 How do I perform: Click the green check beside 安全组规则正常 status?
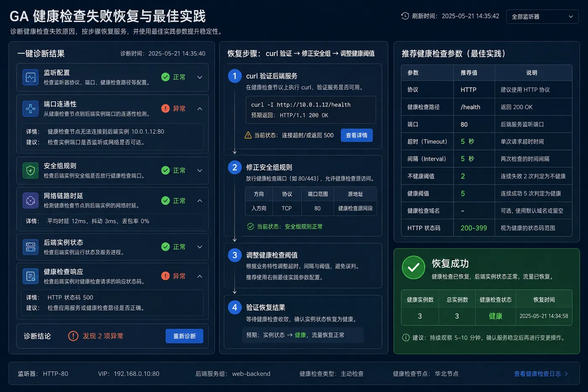pos(250,226)
